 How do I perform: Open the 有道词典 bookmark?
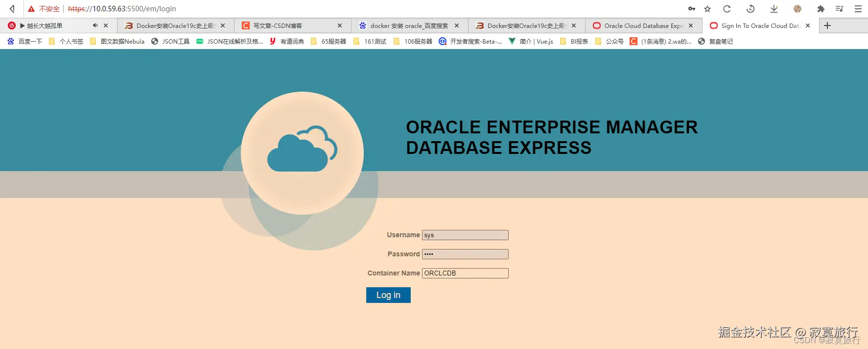[x=287, y=42]
